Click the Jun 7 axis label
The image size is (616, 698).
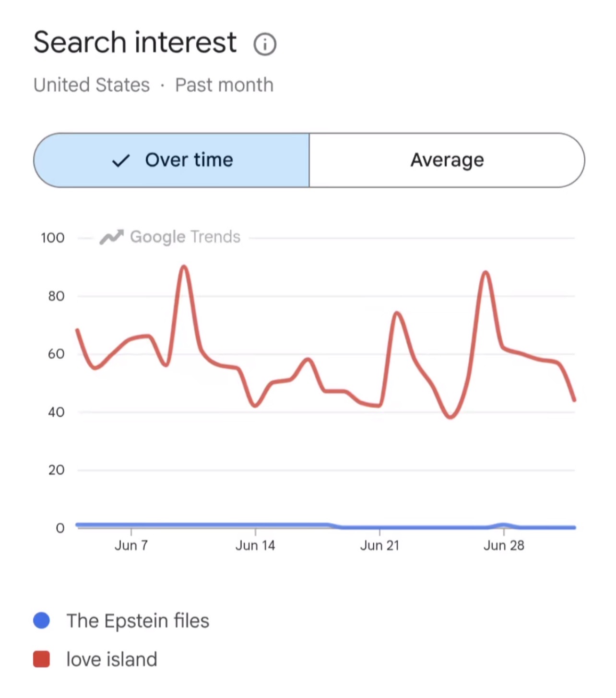pyautogui.click(x=131, y=546)
